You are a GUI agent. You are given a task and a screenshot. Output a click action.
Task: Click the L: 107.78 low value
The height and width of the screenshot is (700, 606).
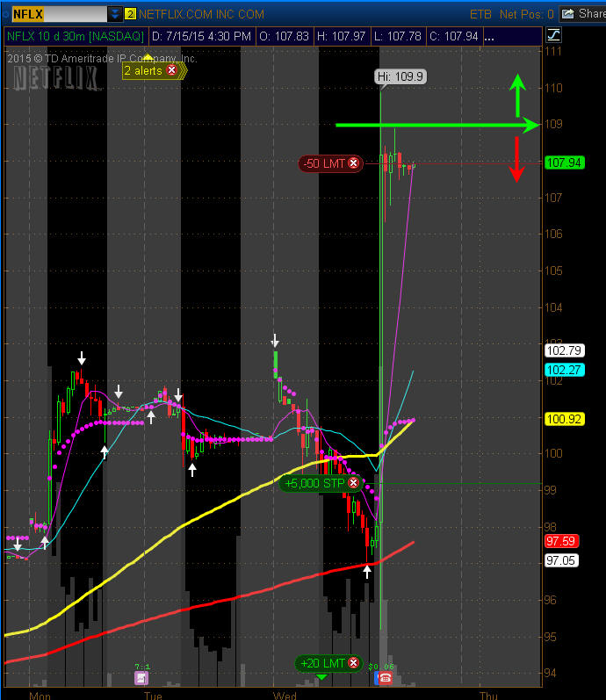coord(398,36)
